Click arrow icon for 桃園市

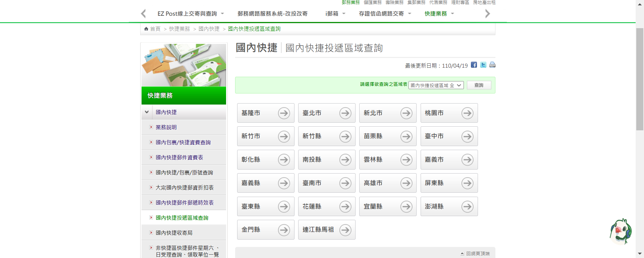[467, 113]
